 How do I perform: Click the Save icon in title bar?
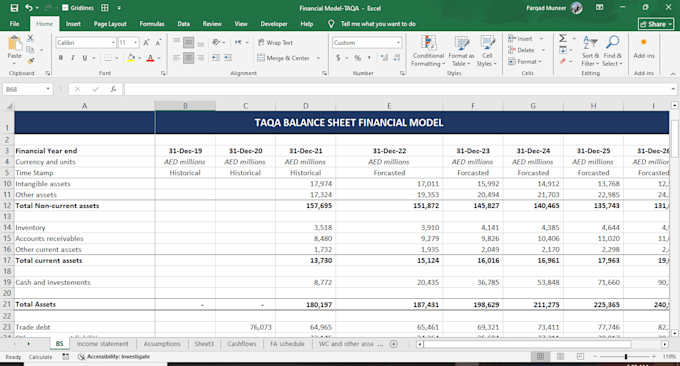click(x=14, y=8)
